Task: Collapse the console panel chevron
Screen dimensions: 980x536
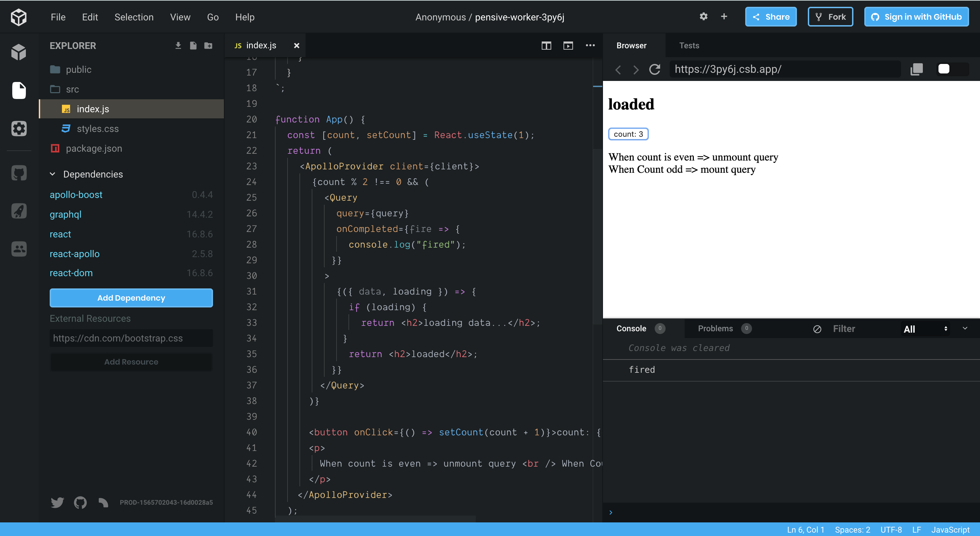Action: click(x=965, y=328)
